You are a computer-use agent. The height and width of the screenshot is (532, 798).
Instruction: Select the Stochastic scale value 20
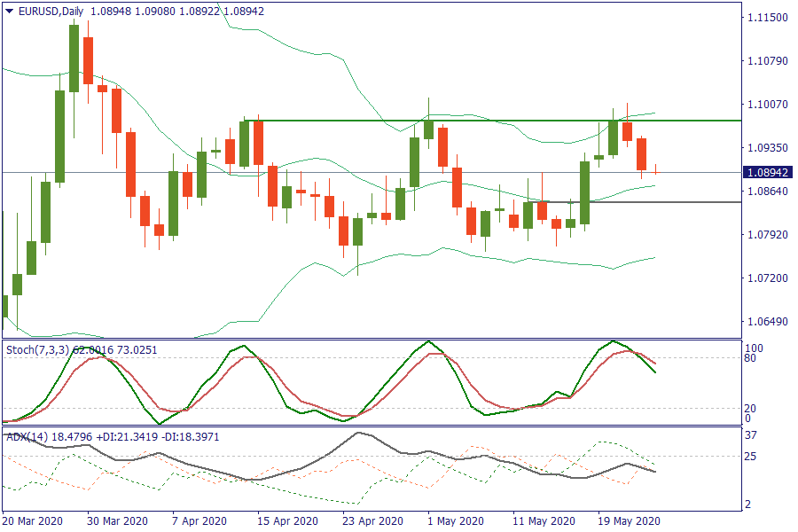click(750, 408)
